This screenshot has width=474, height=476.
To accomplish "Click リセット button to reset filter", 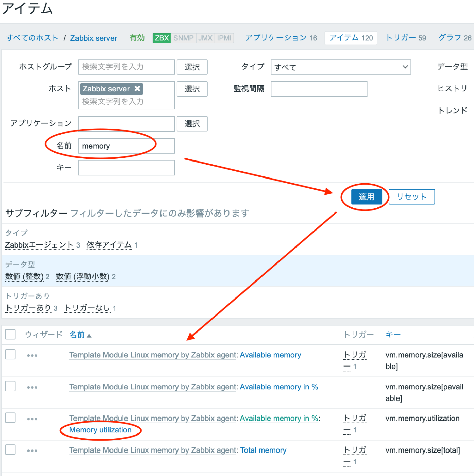I will pyautogui.click(x=411, y=197).
